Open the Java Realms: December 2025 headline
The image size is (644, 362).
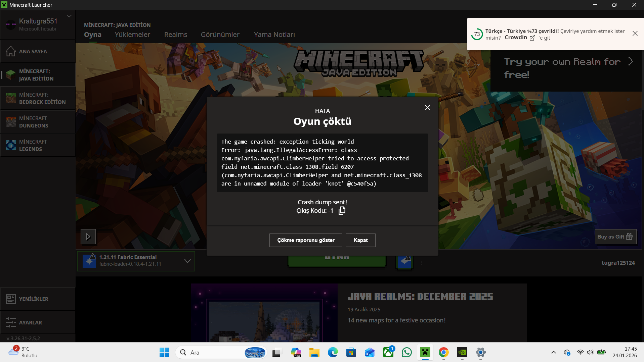click(x=420, y=297)
